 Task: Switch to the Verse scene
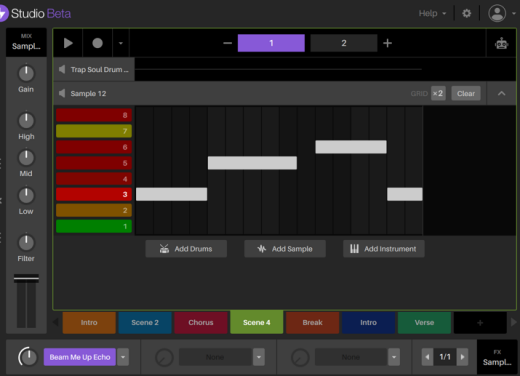tap(424, 322)
